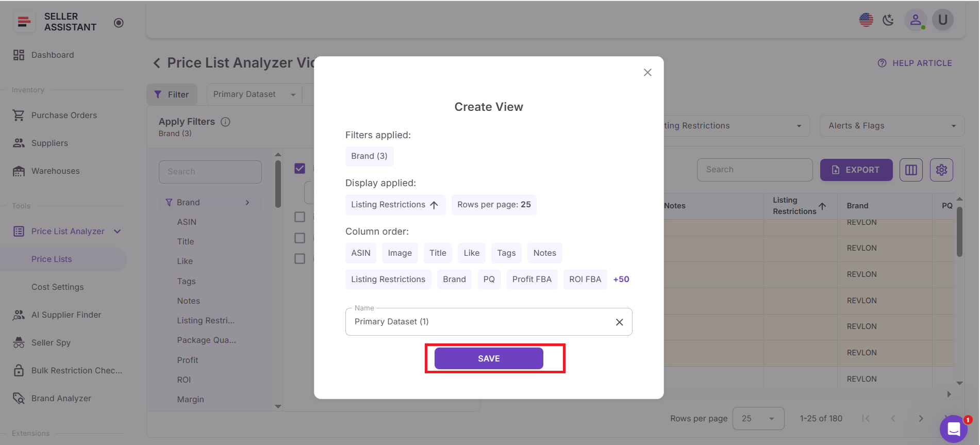Image resolution: width=980 pixels, height=445 pixels.
Task: Open the Primary Dataset dropdown
Action: [x=254, y=94]
